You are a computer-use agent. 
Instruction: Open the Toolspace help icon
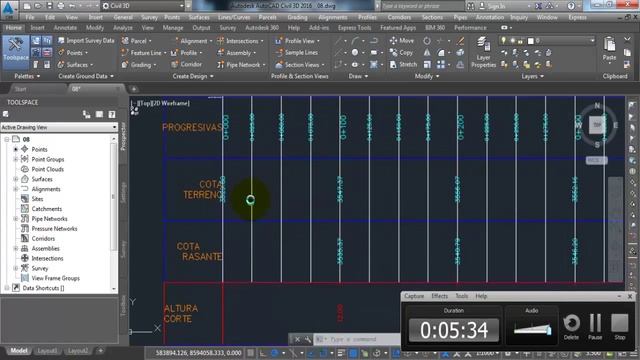click(112, 114)
